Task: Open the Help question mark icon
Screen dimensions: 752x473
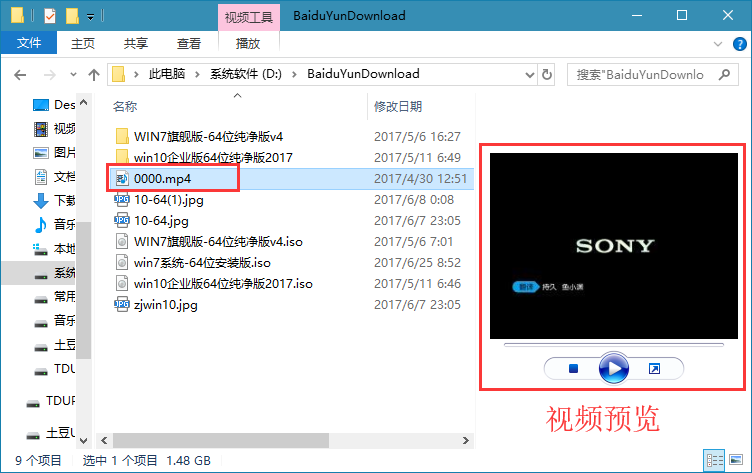Action: pyautogui.click(x=740, y=44)
